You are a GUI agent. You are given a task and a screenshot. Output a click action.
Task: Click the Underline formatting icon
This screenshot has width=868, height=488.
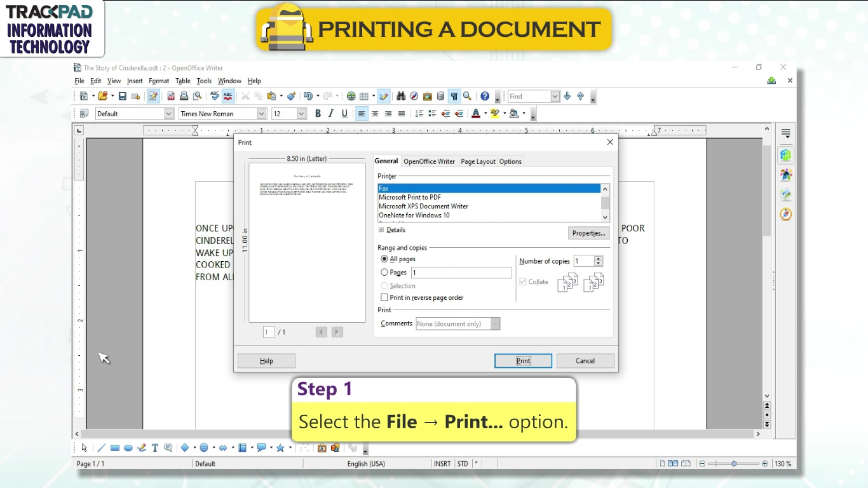(x=344, y=114)
